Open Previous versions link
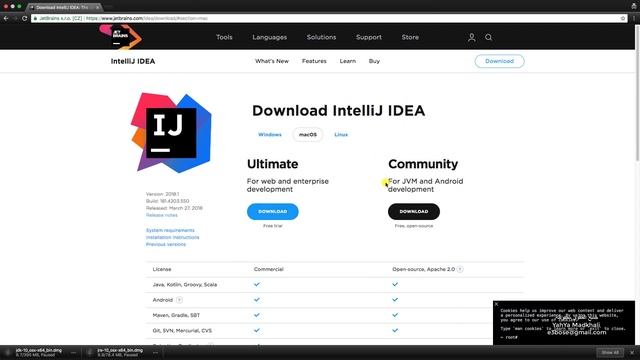Screen dimensions: 640x360 tap(166, 244)
